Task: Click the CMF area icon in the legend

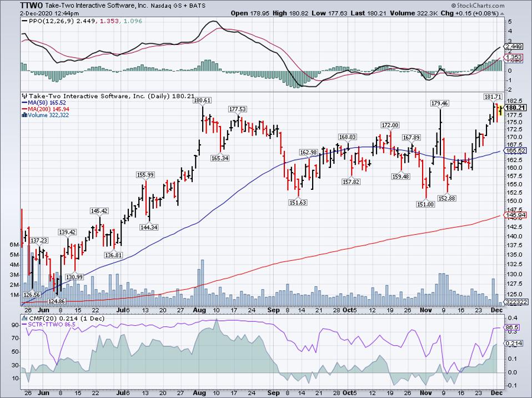Action: coord(25,318)
